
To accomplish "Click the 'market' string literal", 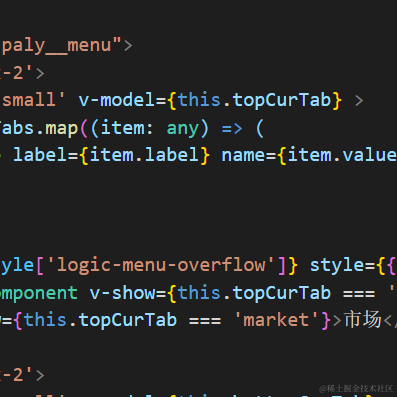I will click(276, 320).
